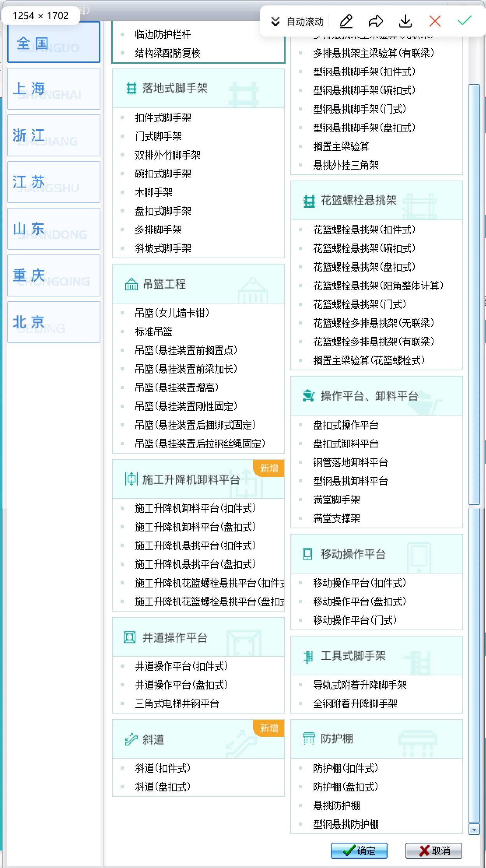The width and height of the screenshot is (486, 868).
Task: Click the scrollbar down arrow
Action: 474,830
